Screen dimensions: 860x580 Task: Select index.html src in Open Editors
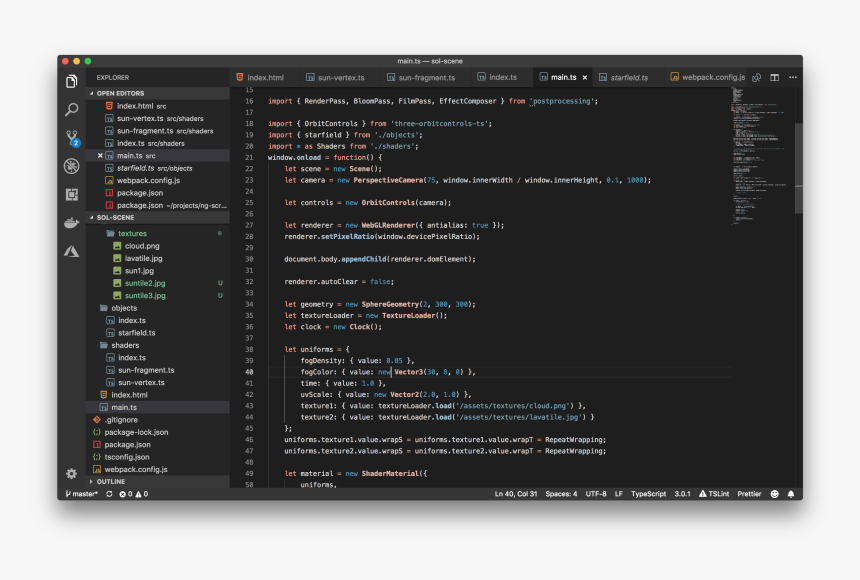tap(158, 106)
